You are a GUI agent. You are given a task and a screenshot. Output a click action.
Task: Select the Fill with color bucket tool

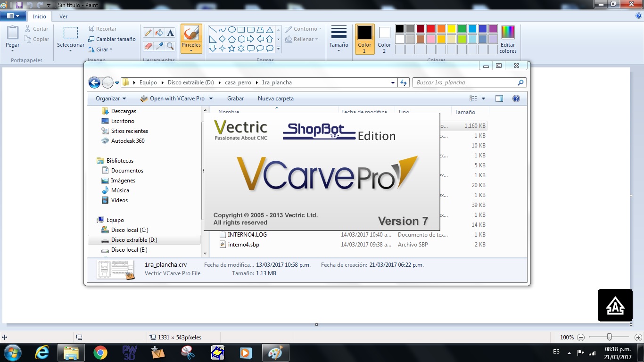[159, 33]
